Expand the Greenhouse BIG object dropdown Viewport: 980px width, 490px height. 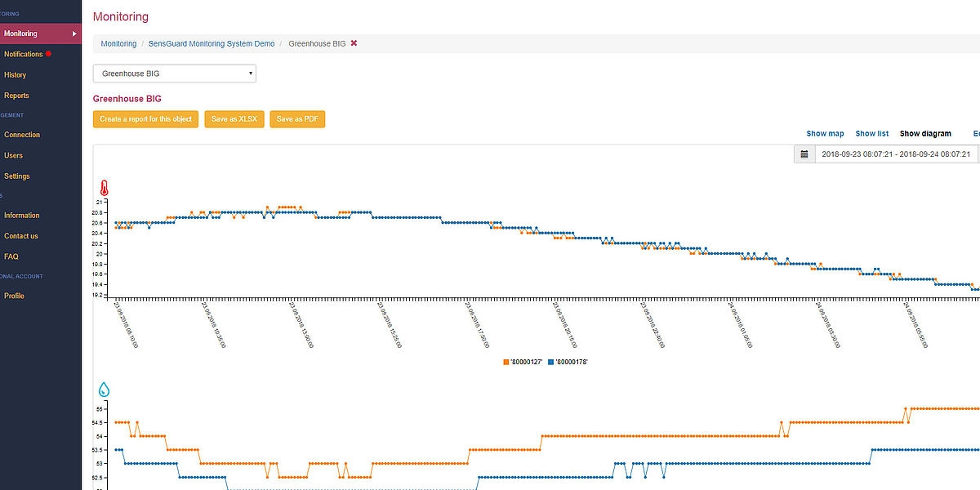(174, 73)
